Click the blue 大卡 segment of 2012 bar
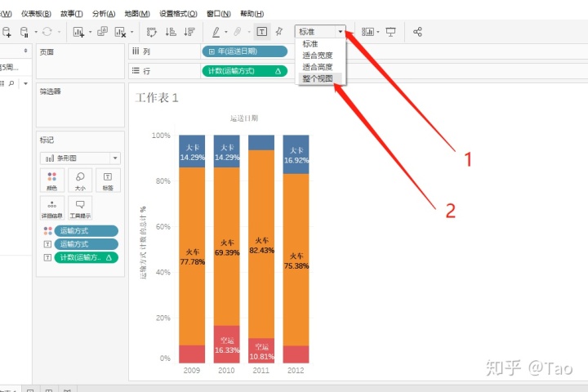588x392 pixels. click(x=296, y=154)
